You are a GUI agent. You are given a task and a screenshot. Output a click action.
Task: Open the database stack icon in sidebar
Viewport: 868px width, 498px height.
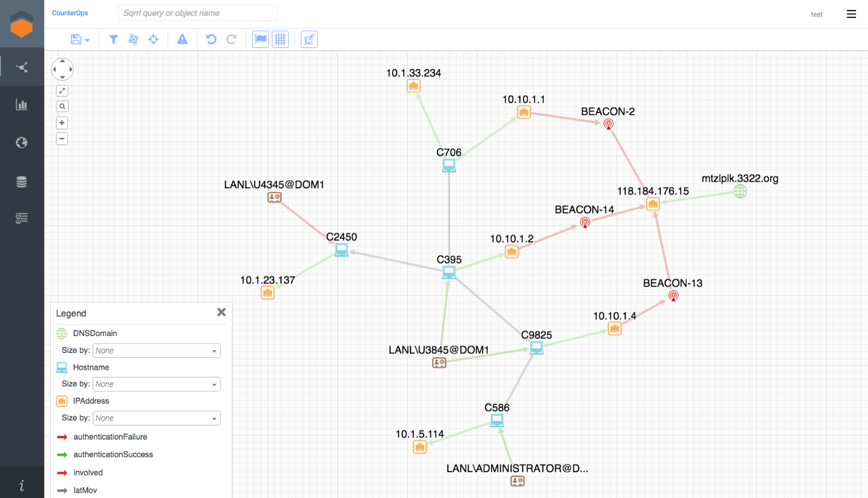pyautogui.click(x=22, y=182)
